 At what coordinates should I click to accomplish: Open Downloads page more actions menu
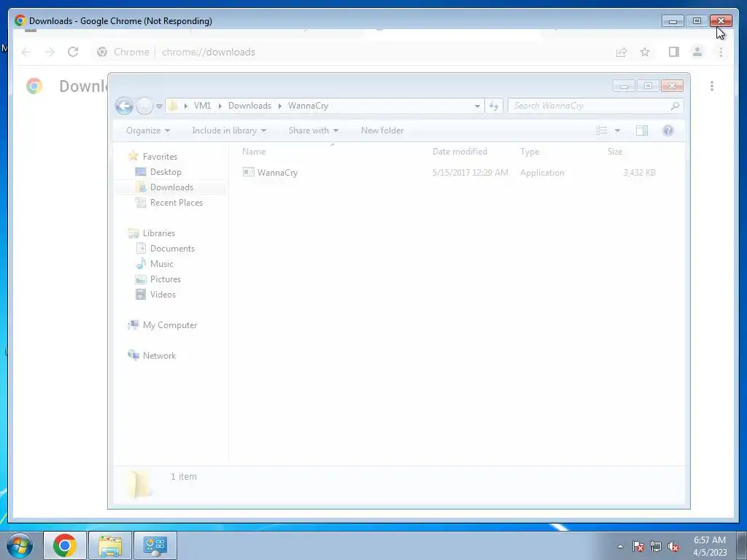tap(712, 86)
